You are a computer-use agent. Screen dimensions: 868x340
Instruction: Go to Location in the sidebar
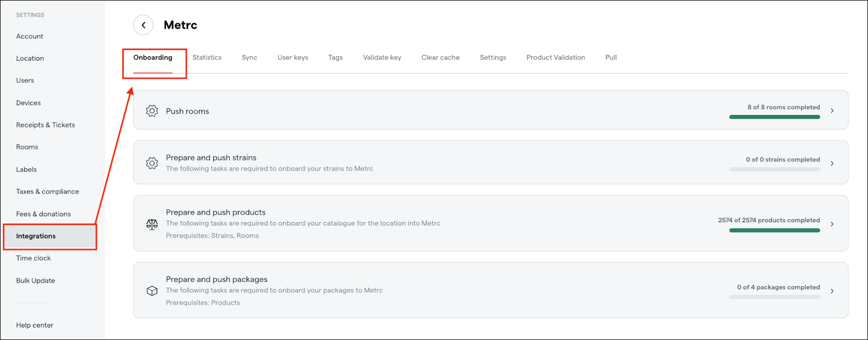click(x=30, y=59)
